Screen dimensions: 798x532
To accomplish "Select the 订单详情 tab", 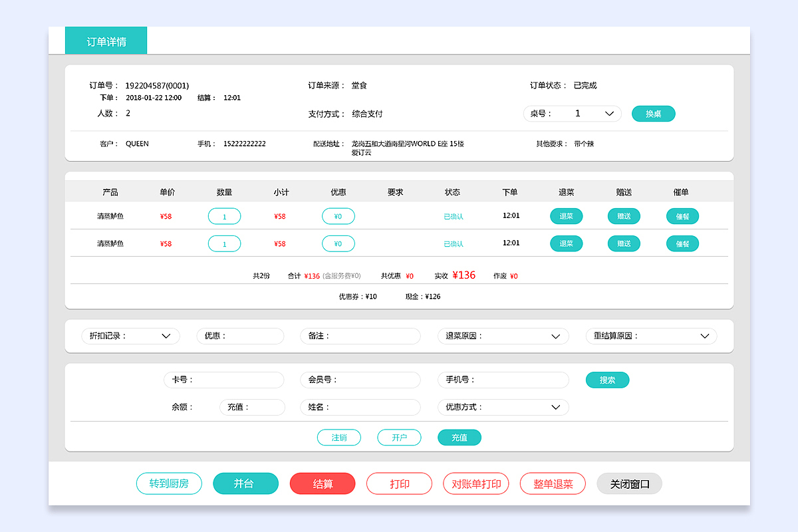I will click(106, 41).
